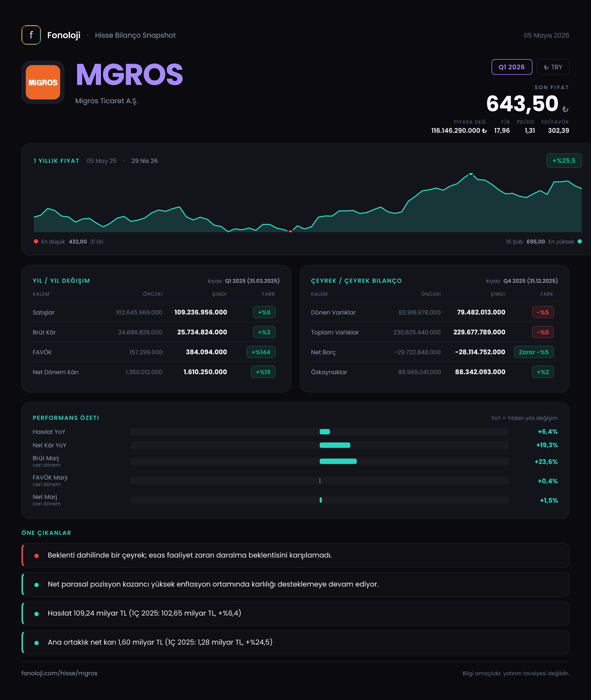
Task: Click the Özkaynaklar +%2 badge
Action: coord(543,372)
